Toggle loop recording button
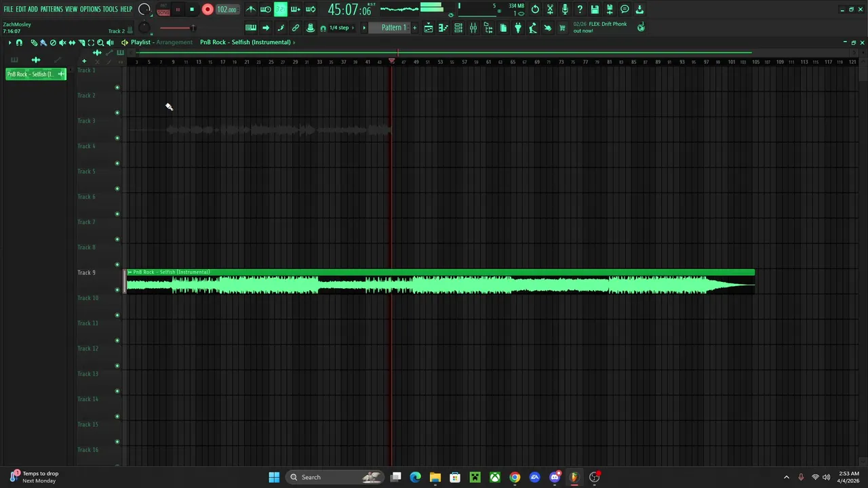868x488 pixels. tap(310, 9)
